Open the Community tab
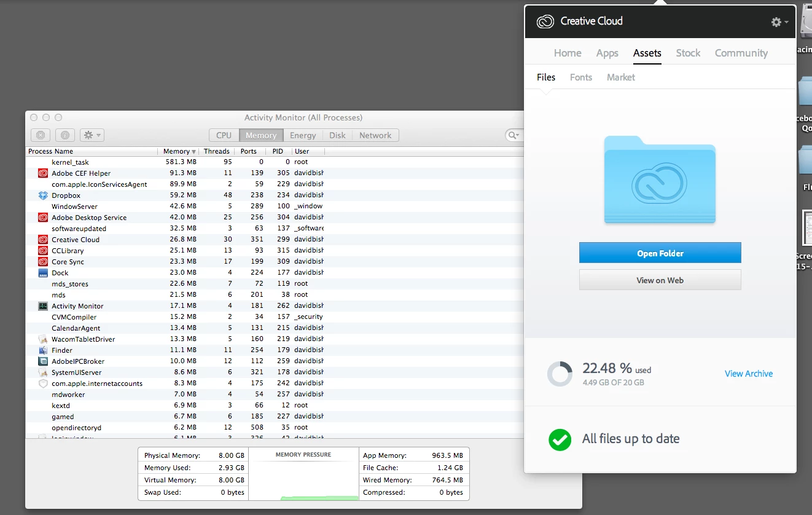Screen dimensions: 812x515 tap(741, 53)
